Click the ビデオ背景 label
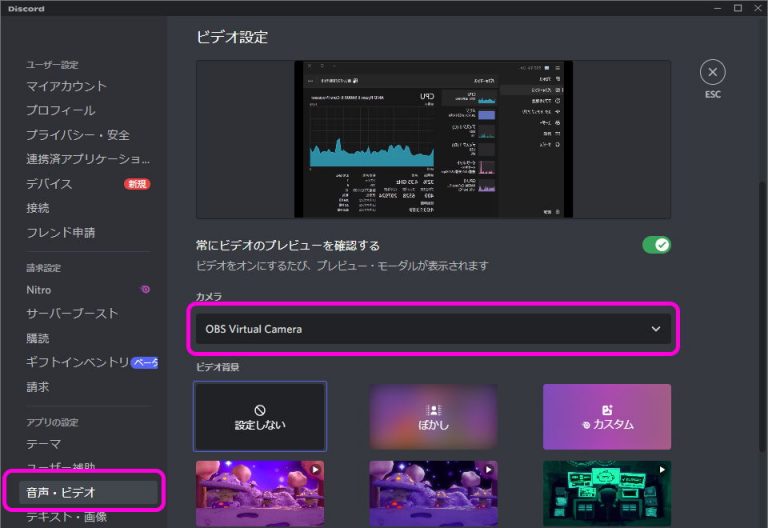Viewport: 768px width, 528px height. pyautogui.click(x=217, y=367)
